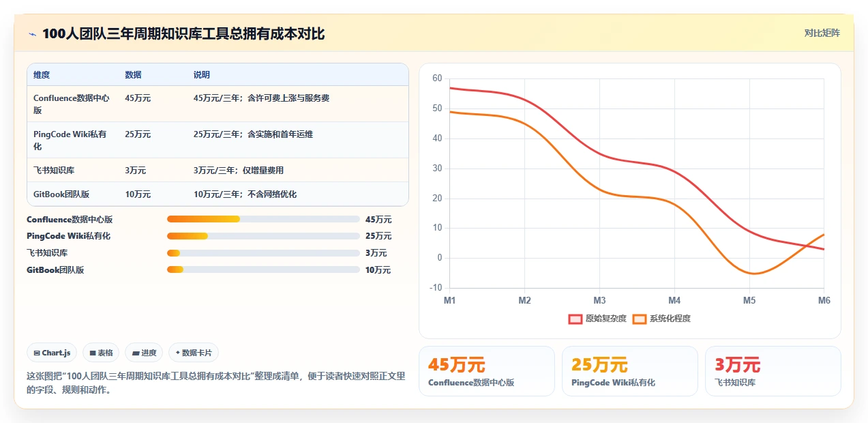Click the M2 x-axis label
Viewport: 868px width, 423px height.
pos(525,300)
